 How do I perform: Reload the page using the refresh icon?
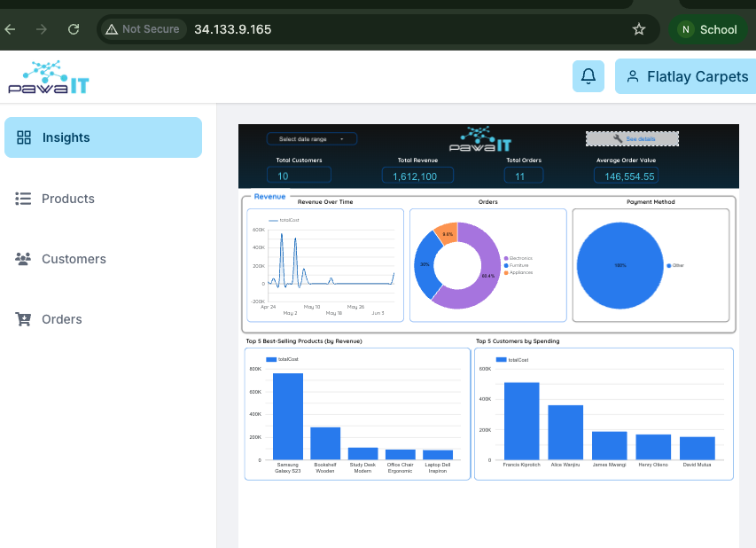(74, 29)
